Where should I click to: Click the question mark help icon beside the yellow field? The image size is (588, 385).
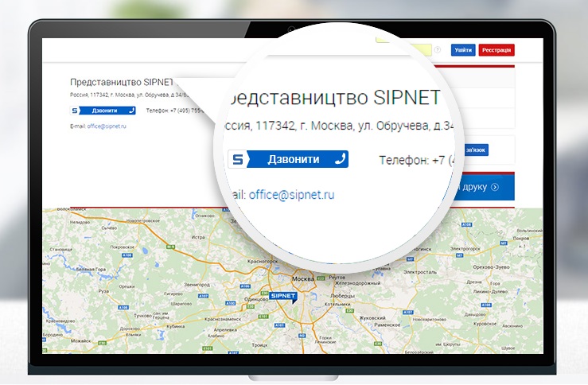coord(438,50)
